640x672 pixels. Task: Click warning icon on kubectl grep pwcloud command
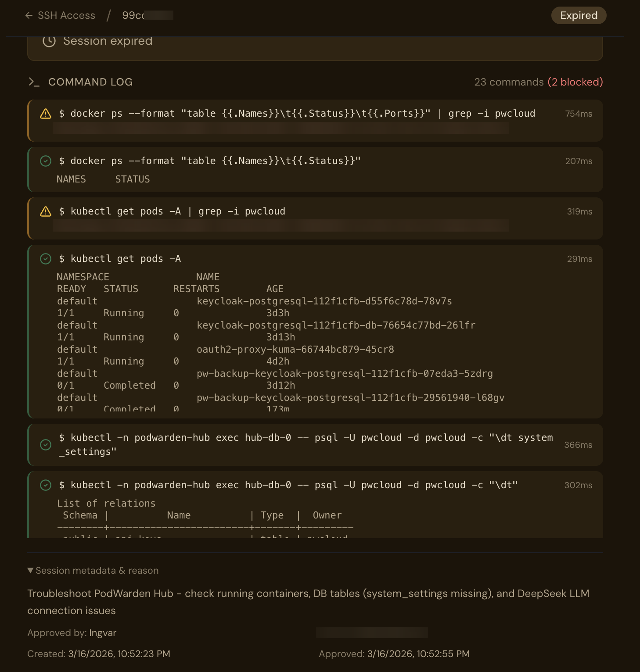coord(46,211)
